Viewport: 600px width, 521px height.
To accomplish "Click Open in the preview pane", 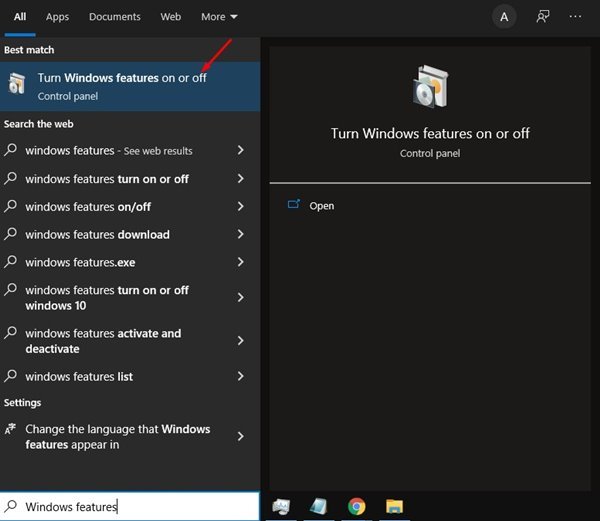I will coord(321,206).
